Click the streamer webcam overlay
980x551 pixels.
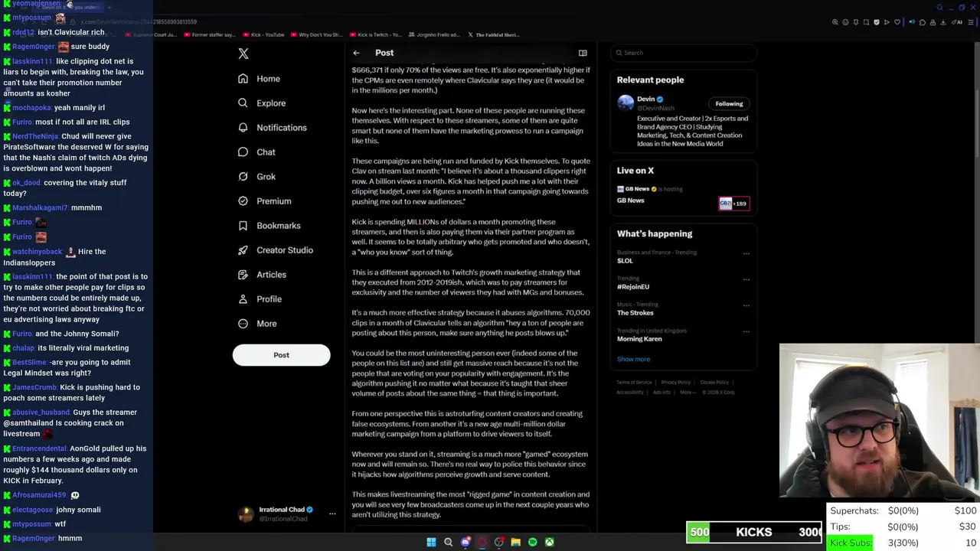(x=879, y=421)
